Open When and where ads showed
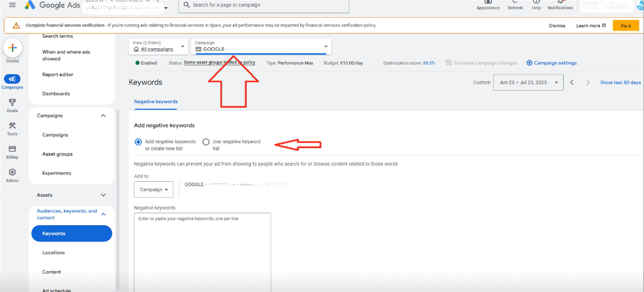Screen dimensions: 644x292 point(66,55)
